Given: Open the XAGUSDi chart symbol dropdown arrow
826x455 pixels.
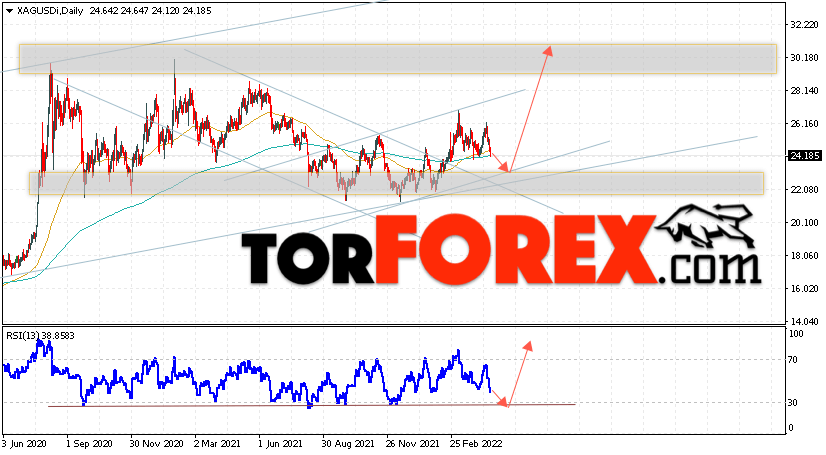Looking at the screenshot, I should (9, 11).
